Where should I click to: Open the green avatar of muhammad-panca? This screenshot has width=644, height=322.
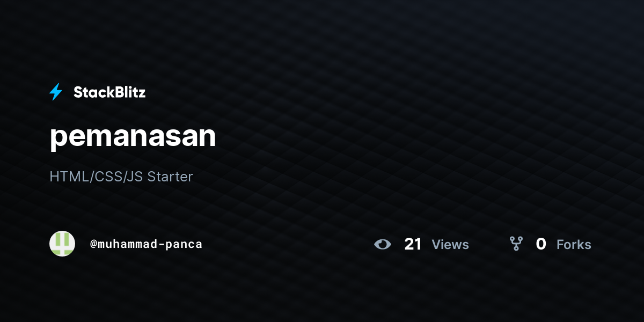click(62, 244)
